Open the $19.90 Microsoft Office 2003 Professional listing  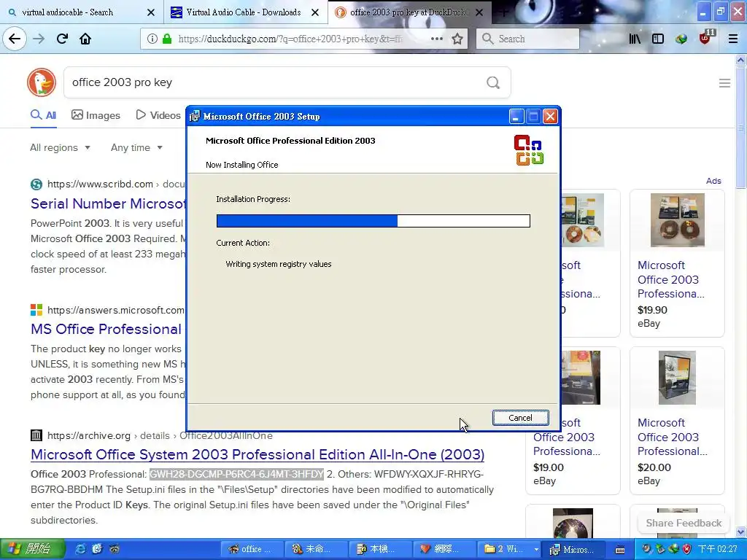tap(671, 279)
